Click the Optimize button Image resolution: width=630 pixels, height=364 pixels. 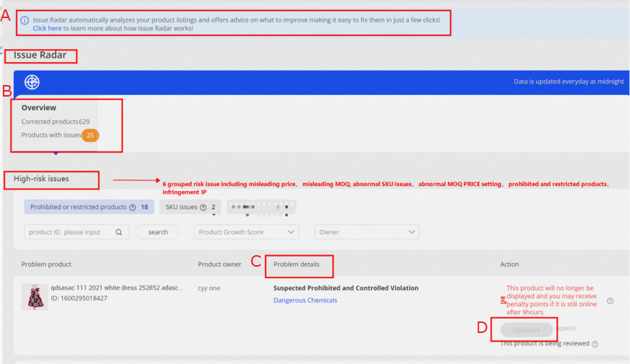click(527, 329)
